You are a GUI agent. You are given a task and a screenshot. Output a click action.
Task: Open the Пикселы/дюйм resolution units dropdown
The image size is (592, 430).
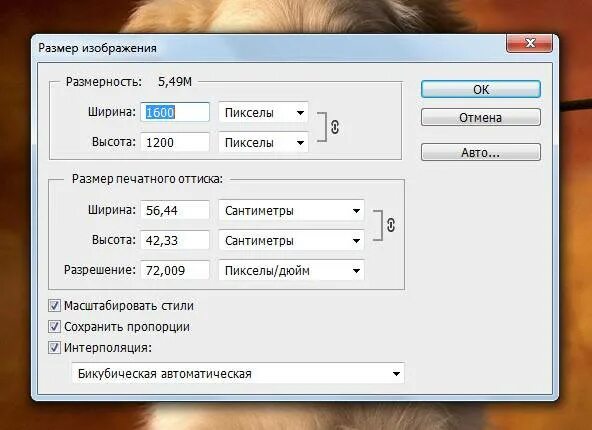291,270
